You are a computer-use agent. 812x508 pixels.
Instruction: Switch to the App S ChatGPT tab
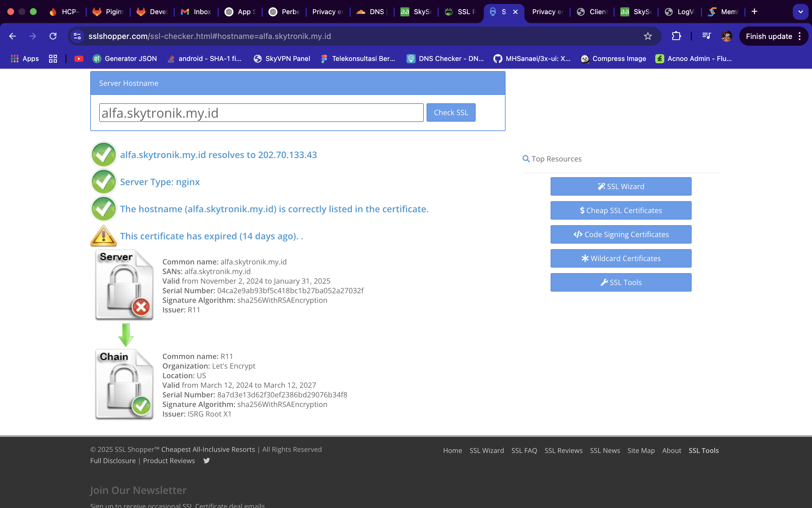240,12
